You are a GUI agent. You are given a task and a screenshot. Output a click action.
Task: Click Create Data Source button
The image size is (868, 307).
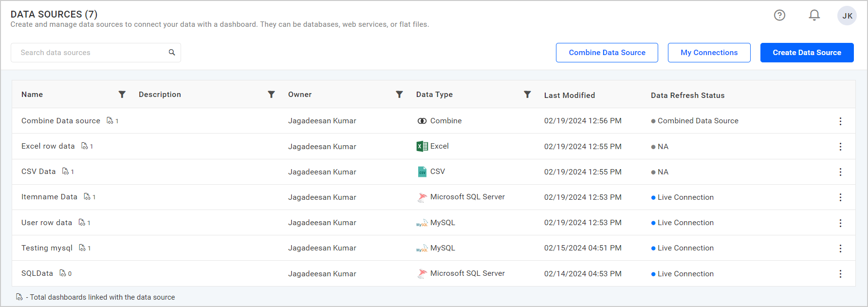point(807,53)
